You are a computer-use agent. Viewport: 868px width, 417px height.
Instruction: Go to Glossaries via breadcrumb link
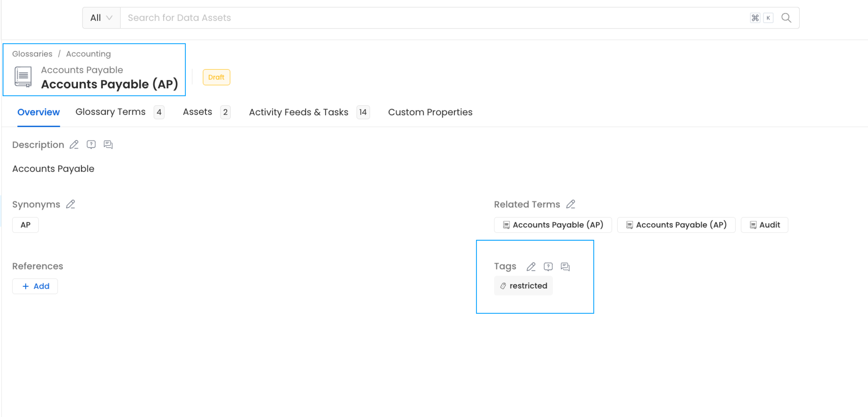click(32, 54)
